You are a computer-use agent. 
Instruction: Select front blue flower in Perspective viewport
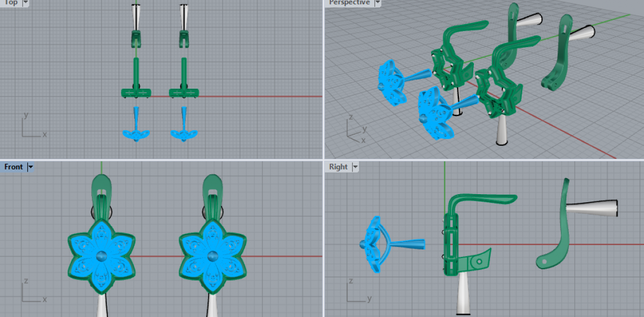pyautogui.click(x=436, y=114)
